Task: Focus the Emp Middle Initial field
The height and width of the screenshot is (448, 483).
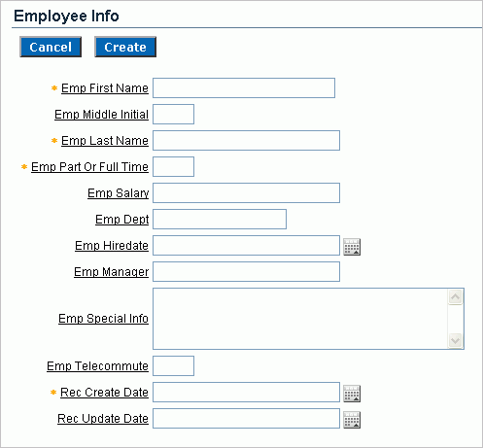Action: (x=173, y=114)
